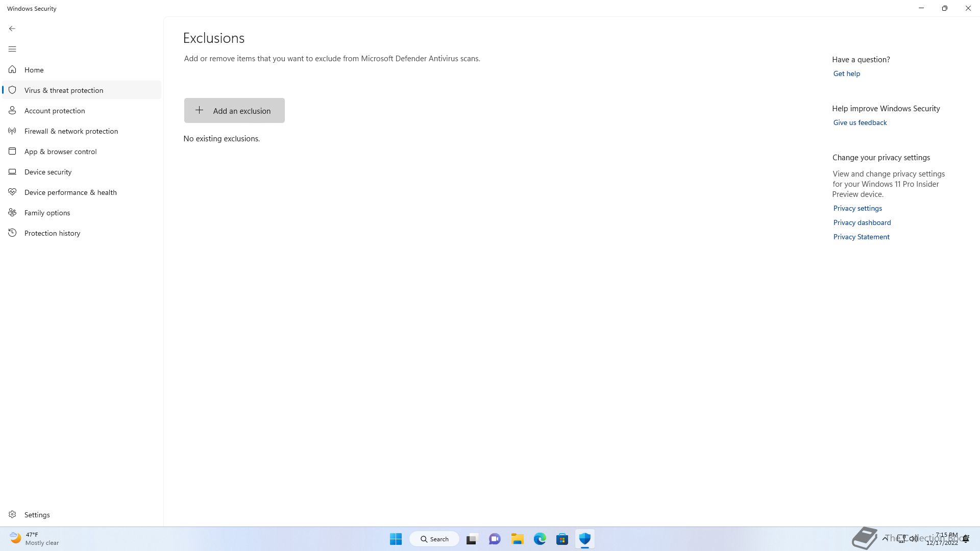Click the 'No existing exclusions.' text
Image resolution: width=980 pixels, height=551 pixels.
pos(222,139)
